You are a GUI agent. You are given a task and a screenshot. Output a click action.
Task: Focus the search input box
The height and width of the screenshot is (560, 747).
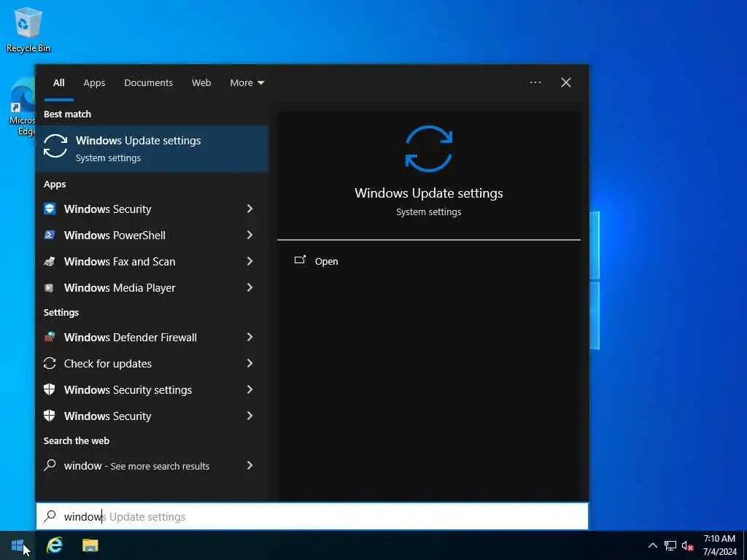[312, 516]
